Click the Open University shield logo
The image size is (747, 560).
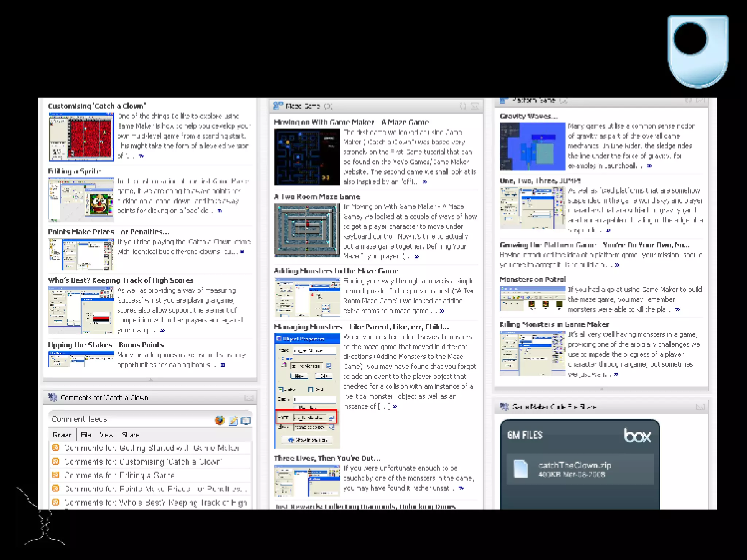[697, 51]
